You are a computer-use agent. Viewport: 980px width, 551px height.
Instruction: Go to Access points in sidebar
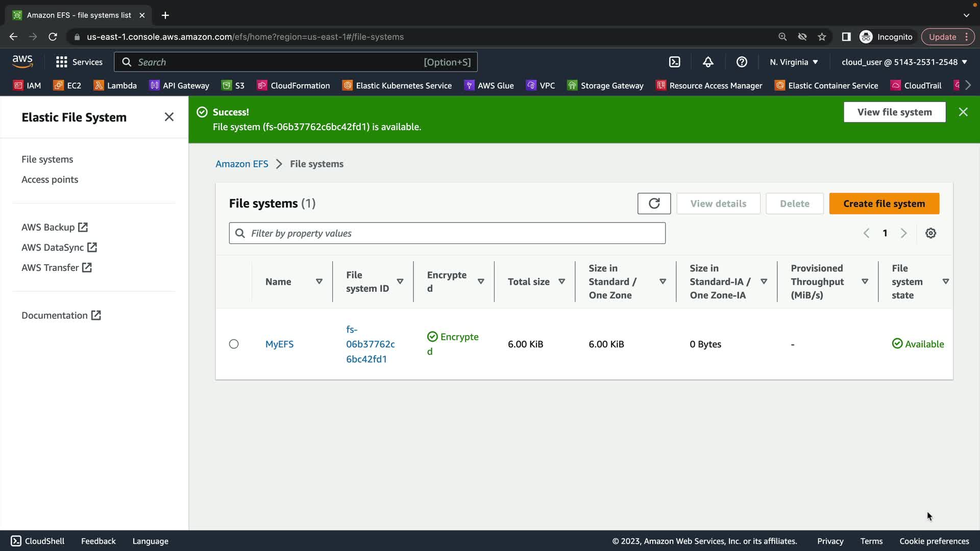click(50, 180)
